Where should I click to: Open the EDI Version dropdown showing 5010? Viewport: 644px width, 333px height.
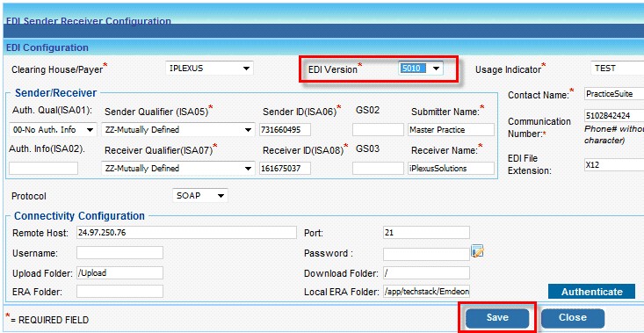[421, 69]
